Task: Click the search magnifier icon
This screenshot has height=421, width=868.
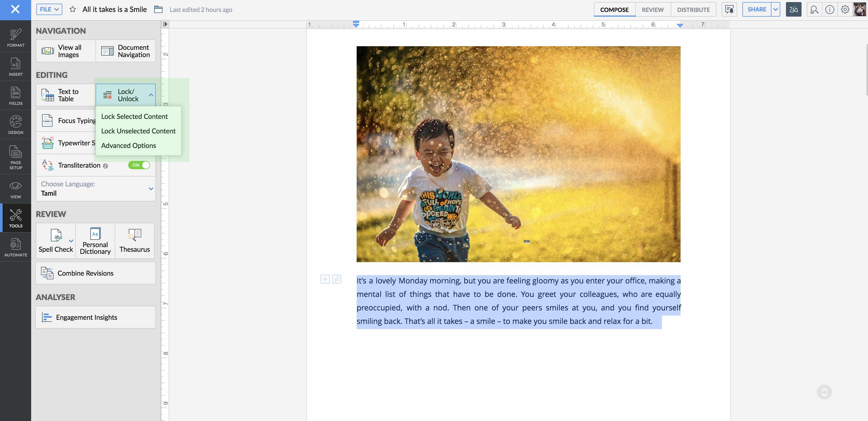Action: [x=814, y=9]
